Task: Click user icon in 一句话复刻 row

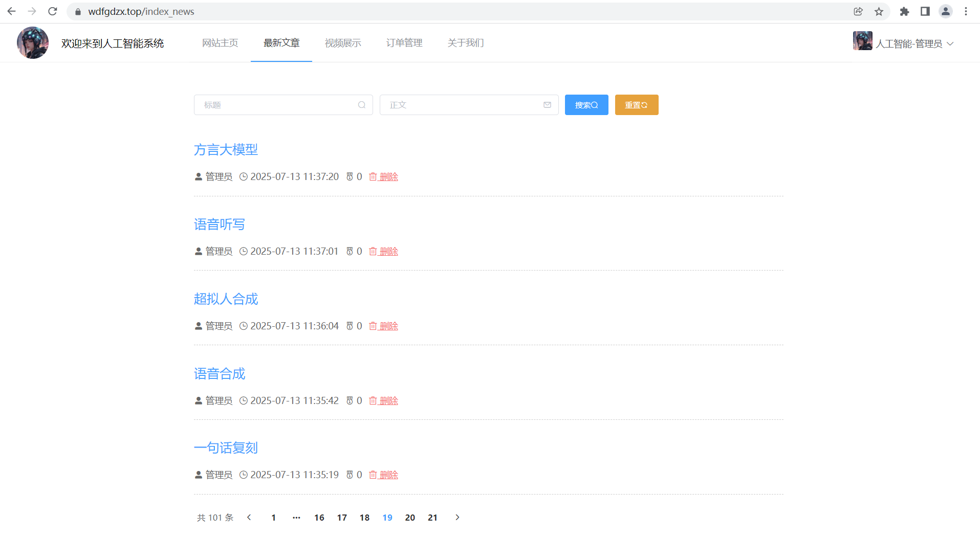Action: coord(199,475)
